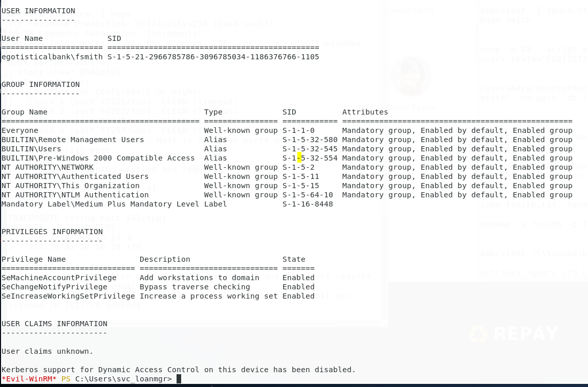The image size is (588, 387).
Task: Click attributes text in the BUILTIN\Users row
Action: 458,149
